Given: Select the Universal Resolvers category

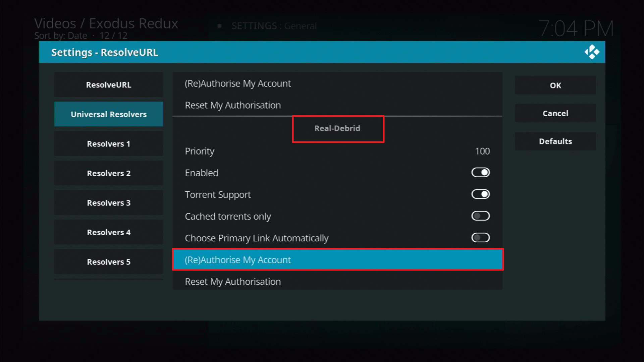Looking at the screenshot, I should click(109, 114).
